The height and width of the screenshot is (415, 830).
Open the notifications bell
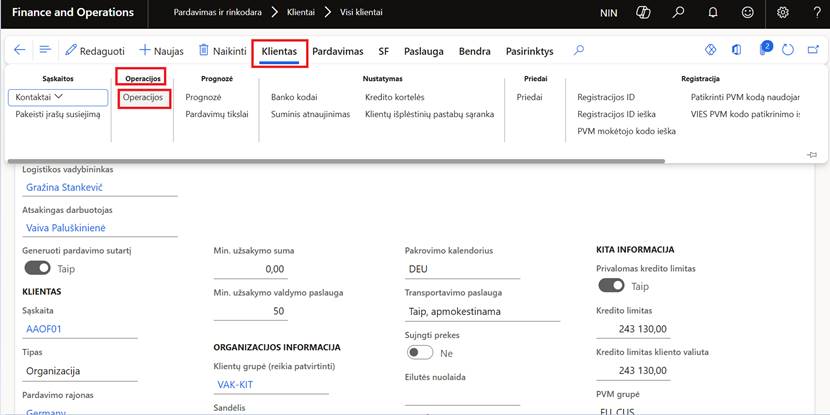(713, 13)
